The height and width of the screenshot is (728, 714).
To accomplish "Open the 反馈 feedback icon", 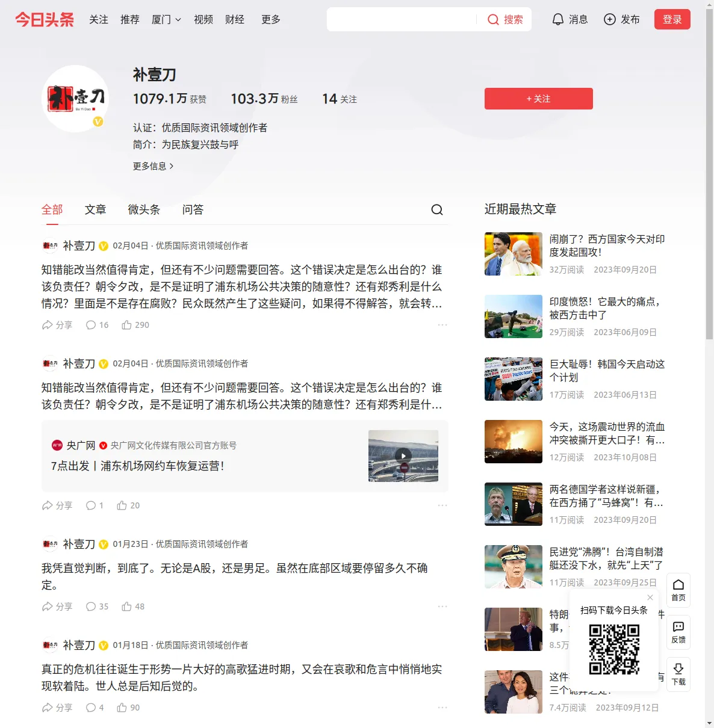I will [678, 632].
